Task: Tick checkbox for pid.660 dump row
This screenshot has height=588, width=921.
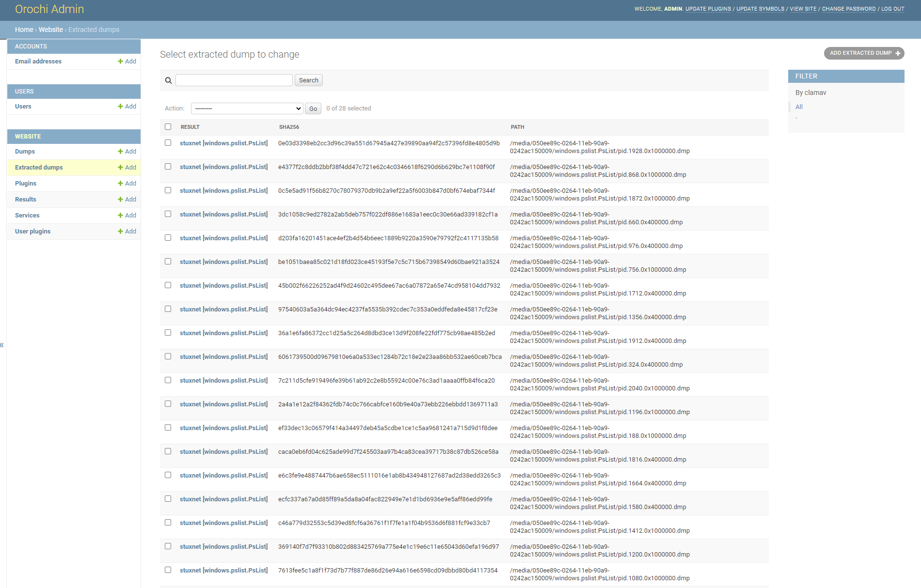Action: [x=168, y=214]
